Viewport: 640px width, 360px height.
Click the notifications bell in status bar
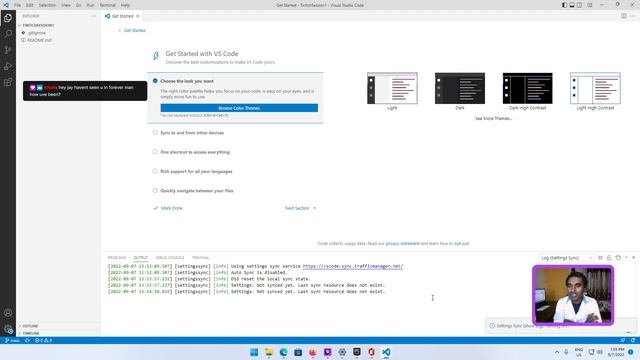click(633, 340)
